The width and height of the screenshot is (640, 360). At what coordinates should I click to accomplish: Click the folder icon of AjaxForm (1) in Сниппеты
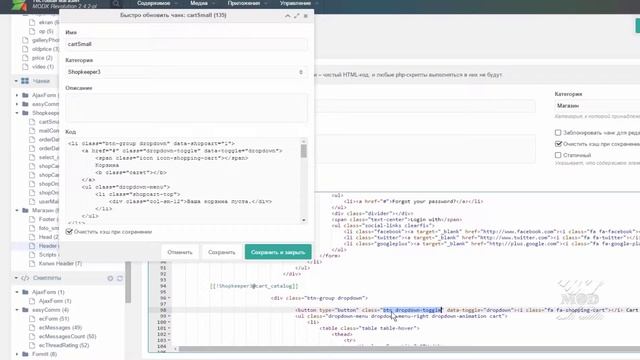[25, 292]
